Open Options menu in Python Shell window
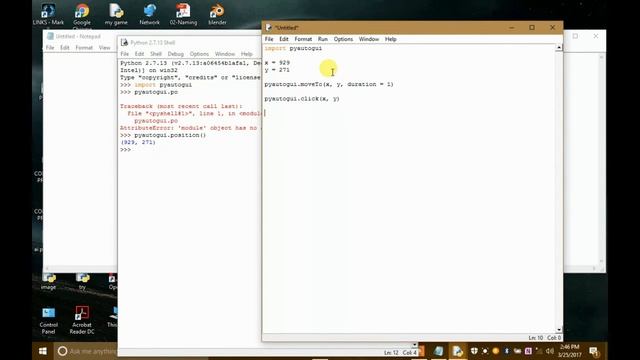640x360 pixels. 199,54
